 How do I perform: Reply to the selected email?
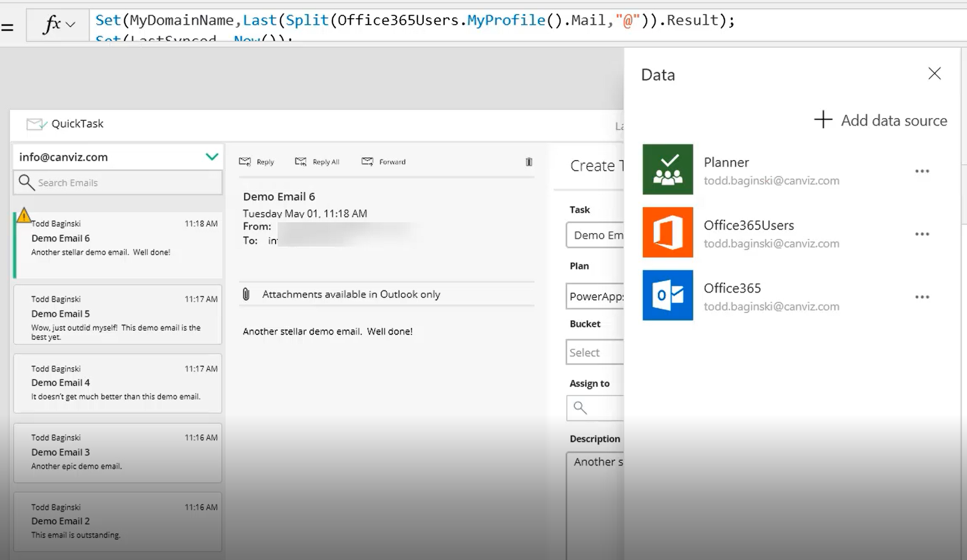257,162
